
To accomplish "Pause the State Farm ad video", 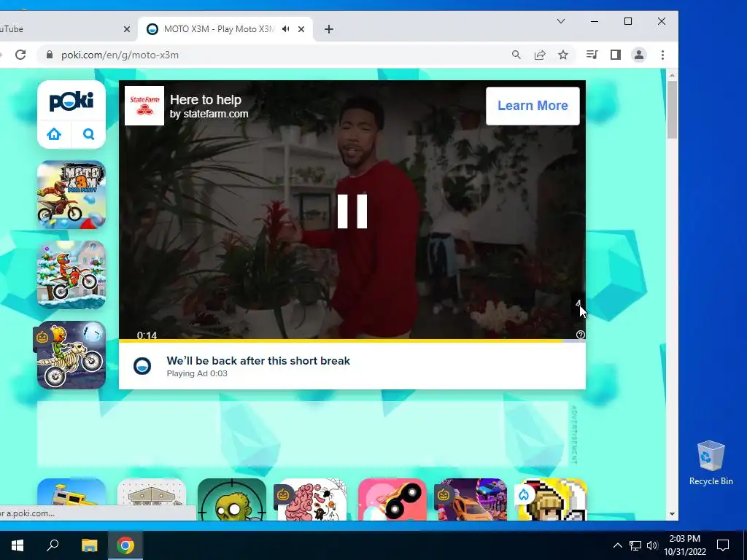I will point(352,211).
